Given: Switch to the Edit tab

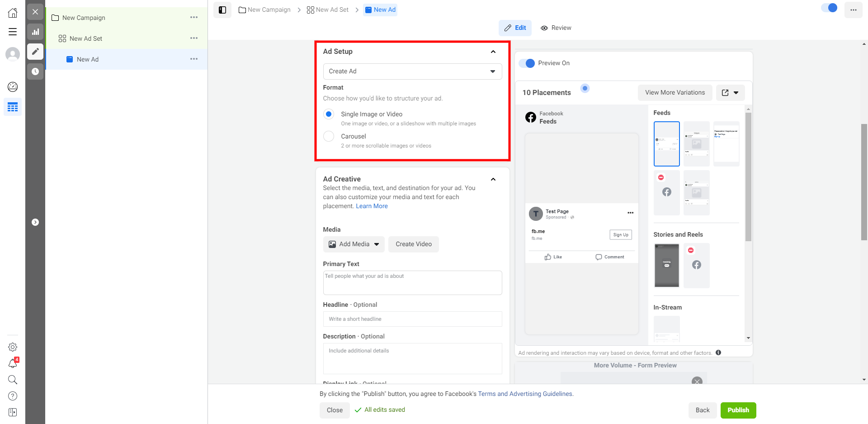Looking at the screenshot, I should click(x=515, y=28).
